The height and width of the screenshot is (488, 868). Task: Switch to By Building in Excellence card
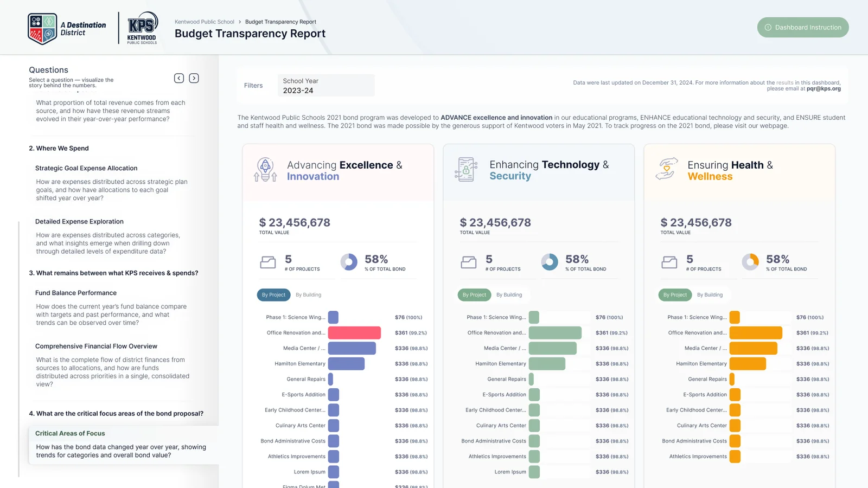coord(309,295)
